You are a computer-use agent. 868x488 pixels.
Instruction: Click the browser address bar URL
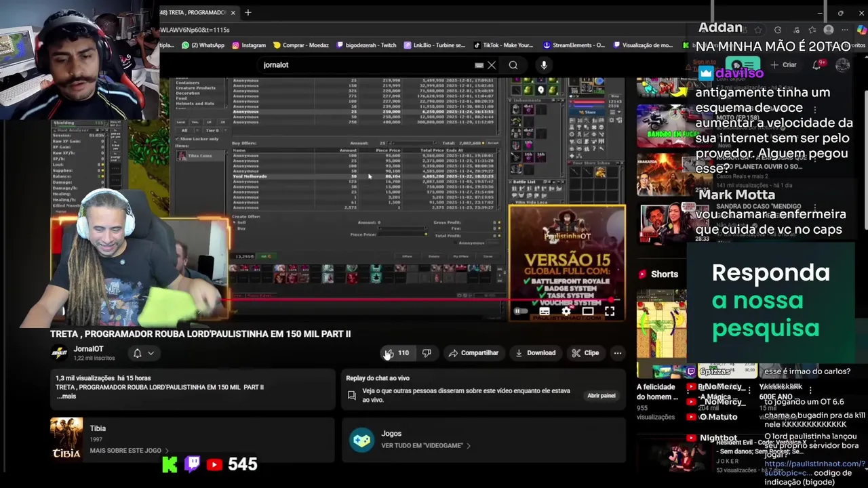click(x=195, y=30)
